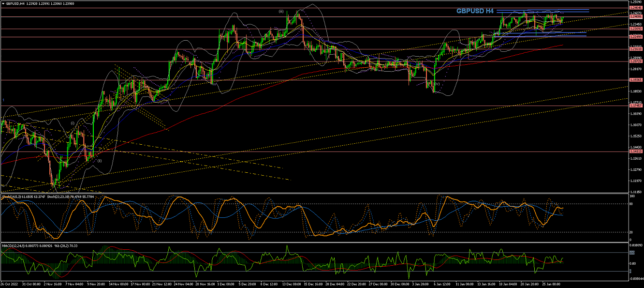Click the 1.14113 price level label

click(x=635, y=152)
